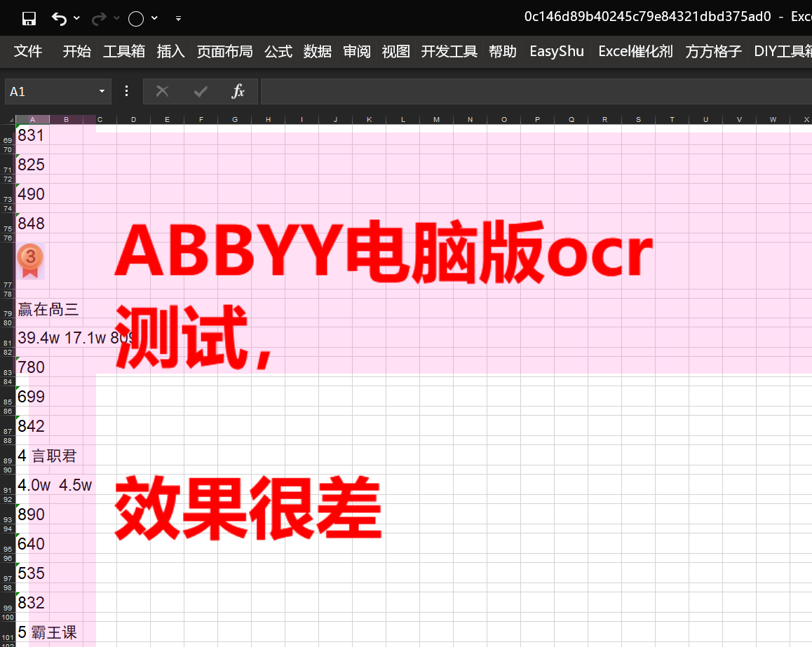Click cell containing 831
812x647 pixels.
pyautogui.click(x=33, y=135)
